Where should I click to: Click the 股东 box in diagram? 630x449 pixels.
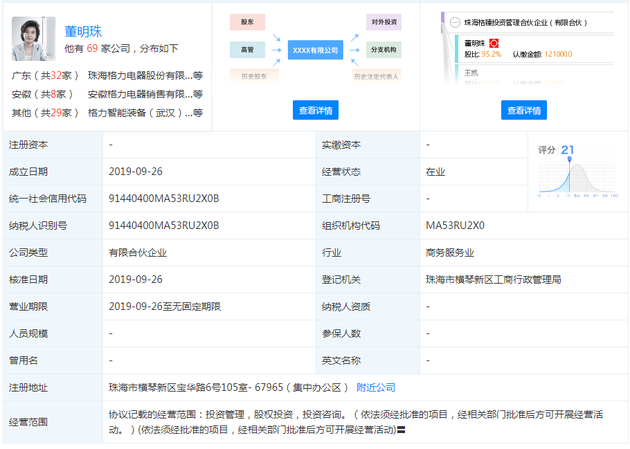[247, 20]
